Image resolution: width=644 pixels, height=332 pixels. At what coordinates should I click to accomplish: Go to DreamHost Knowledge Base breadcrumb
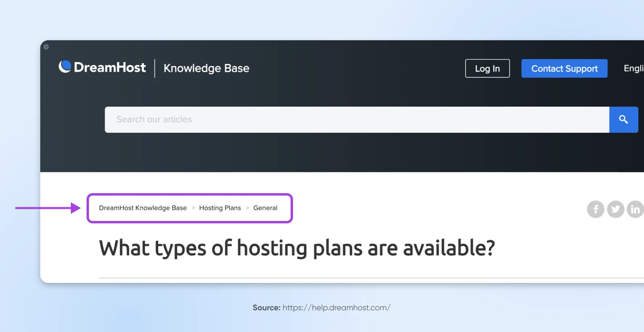tap(143, 208)
